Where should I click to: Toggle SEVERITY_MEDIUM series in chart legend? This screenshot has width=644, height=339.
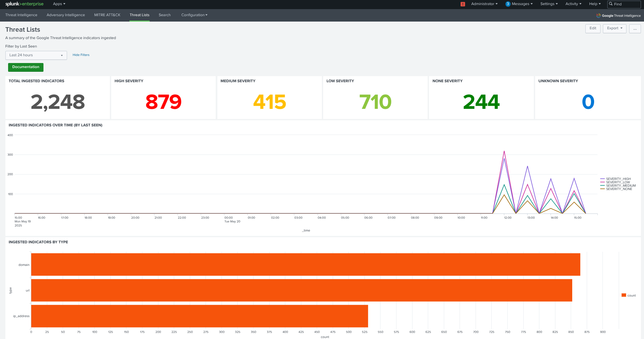pyautogui.click(x=618, y=186)
